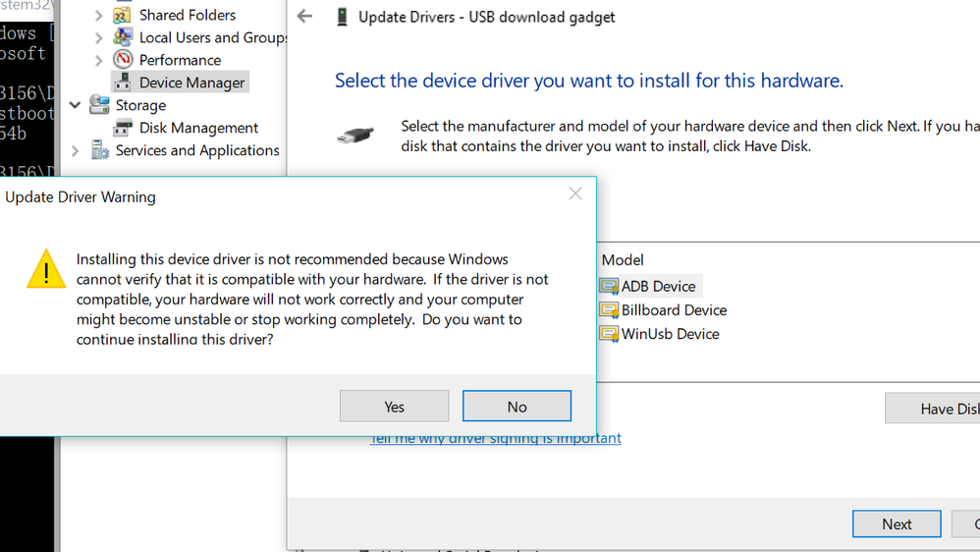Click the USB cable hardware icon
Image resolution: width=980 pixels, height=552 pixels.
click(x=355, y=135)
